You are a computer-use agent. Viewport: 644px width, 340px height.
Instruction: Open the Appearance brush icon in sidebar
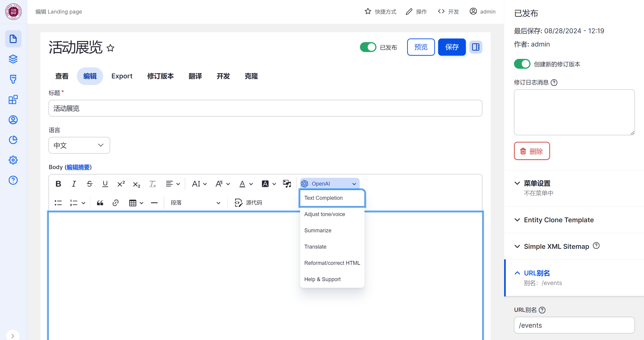[x=13, y=80]
